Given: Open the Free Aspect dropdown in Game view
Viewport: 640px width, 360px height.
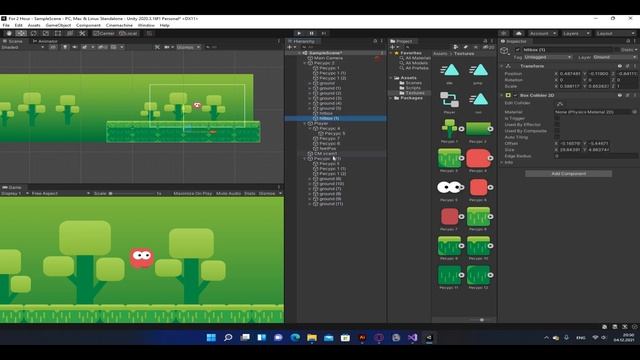Looking at the screenshot, I should 60,193.
